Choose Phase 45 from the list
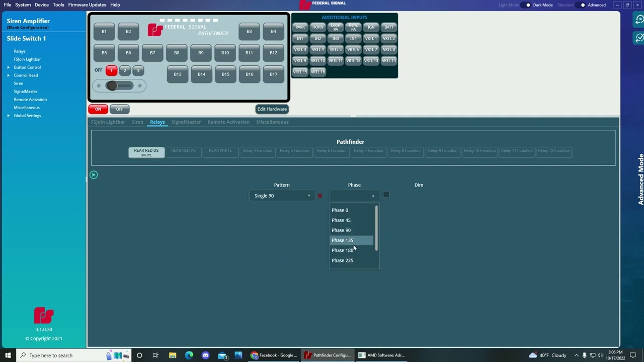 click(352, 220)
